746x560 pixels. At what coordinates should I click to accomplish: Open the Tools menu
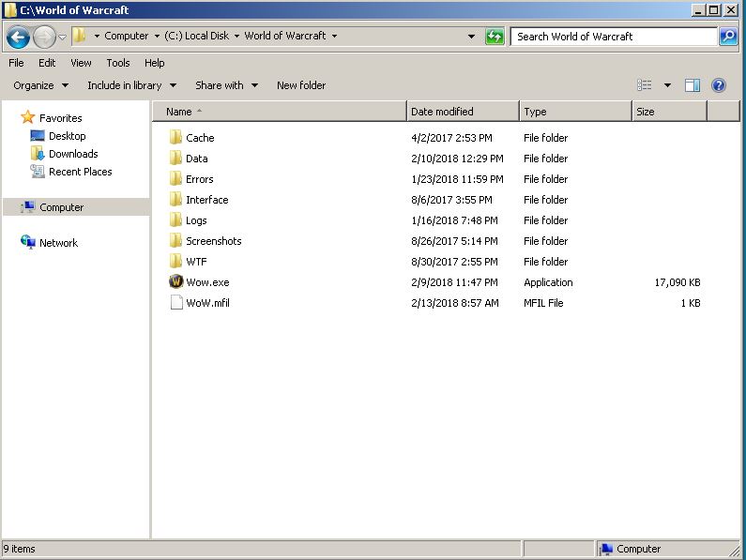[118, 63]
